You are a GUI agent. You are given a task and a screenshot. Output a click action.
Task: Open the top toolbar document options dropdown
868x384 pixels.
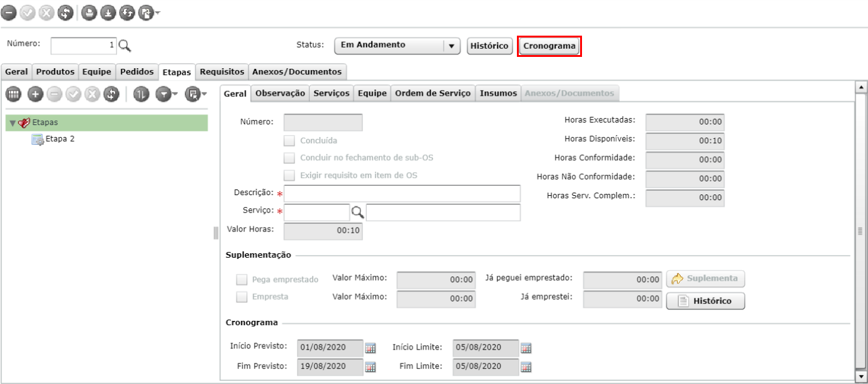[148, 12]
